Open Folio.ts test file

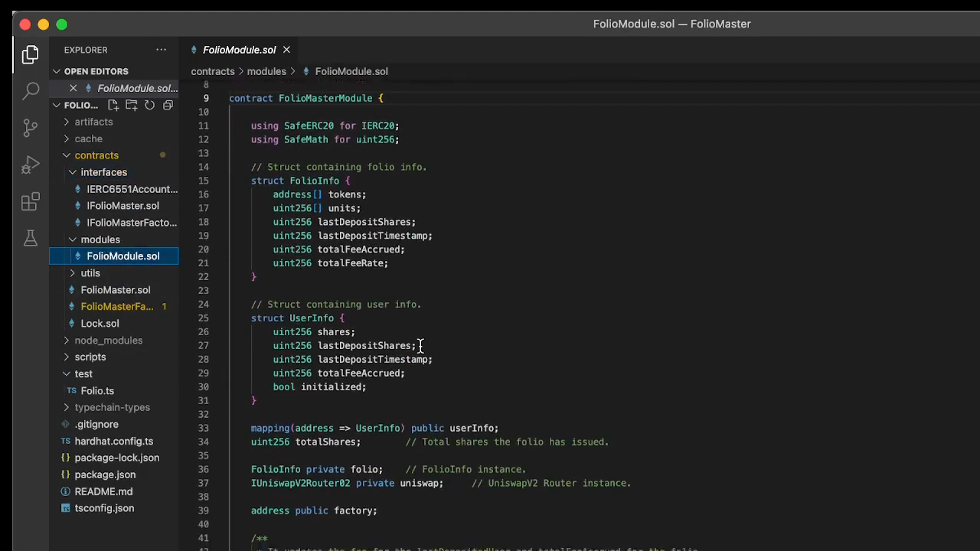[97, 391]
